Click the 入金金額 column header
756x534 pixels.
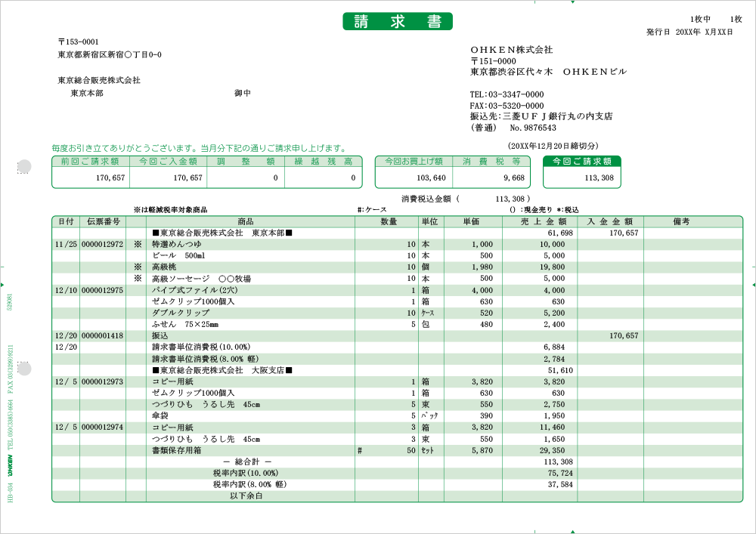(x=610, y=221)
